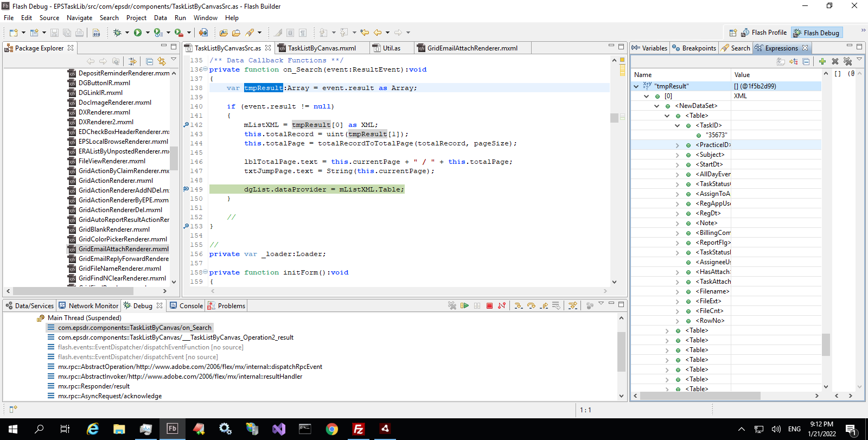The height and width of the screenshot is (440, 868).
Task: Click the Last Edit Location icon
Action: tap(365, 33)
